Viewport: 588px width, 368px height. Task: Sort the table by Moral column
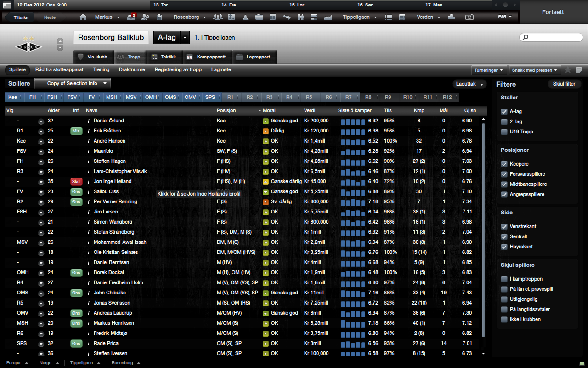point(269,110)
